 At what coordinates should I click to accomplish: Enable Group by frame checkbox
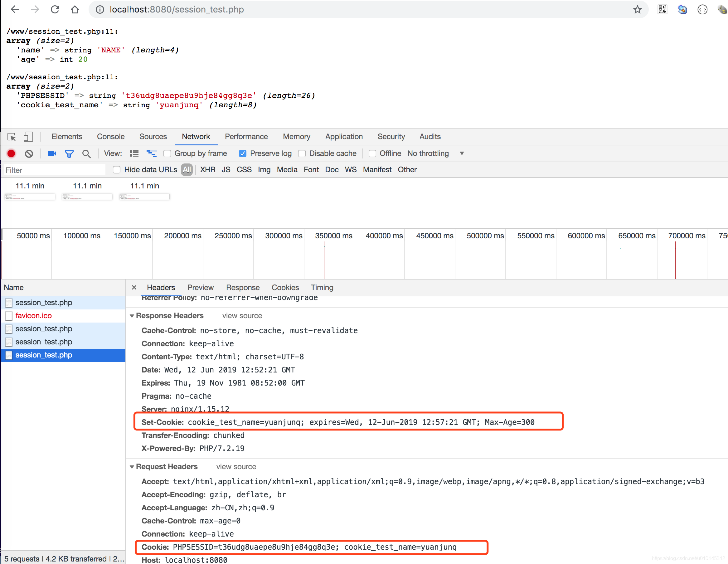point(167,154)
